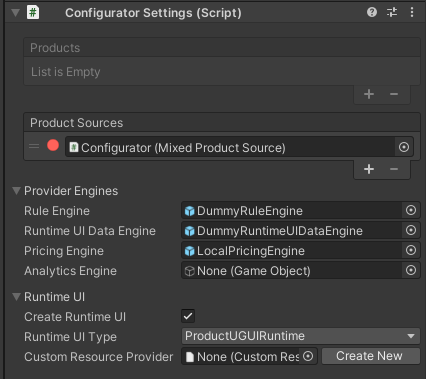Open the component presets icon

click(x=392, y=12)
